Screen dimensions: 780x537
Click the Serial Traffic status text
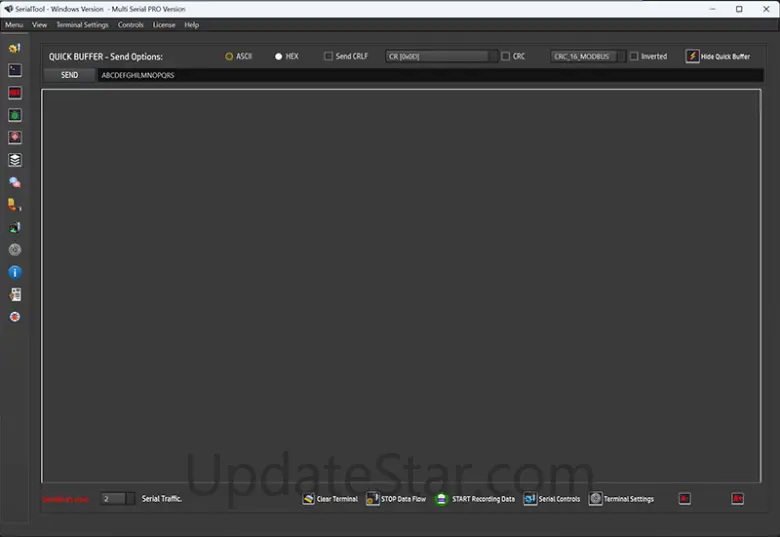162,498
